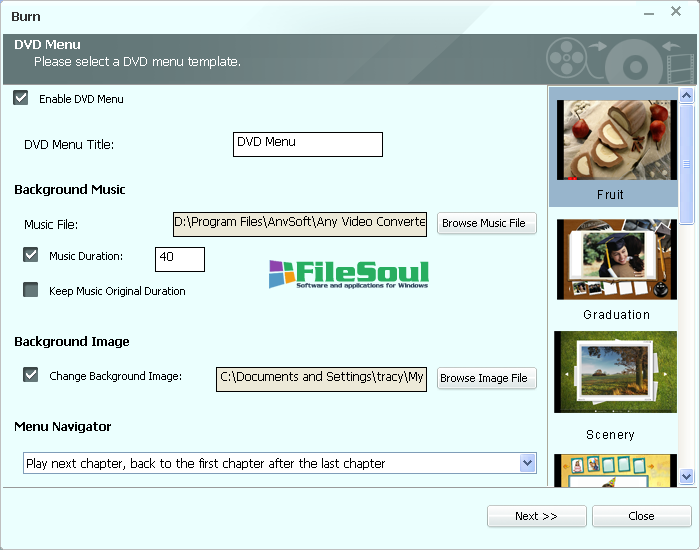Click the Browse Music File button

[484, 223]
